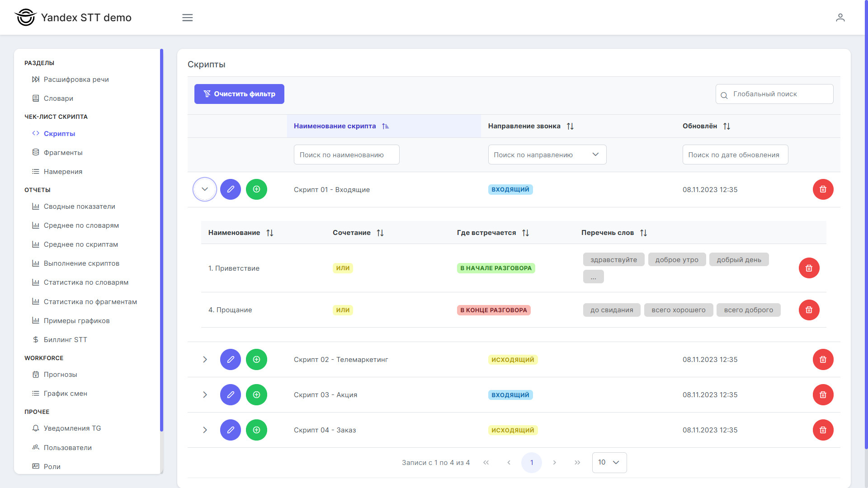
Task: Open the hamburger menu in header
Action: [187, 18]
